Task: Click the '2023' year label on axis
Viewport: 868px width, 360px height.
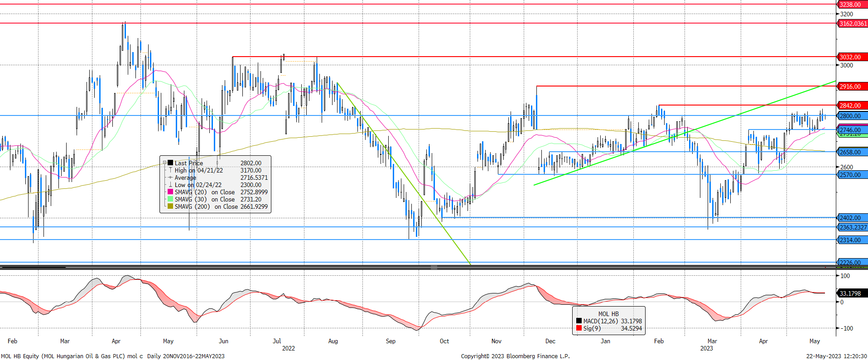Action: point(706,348)
